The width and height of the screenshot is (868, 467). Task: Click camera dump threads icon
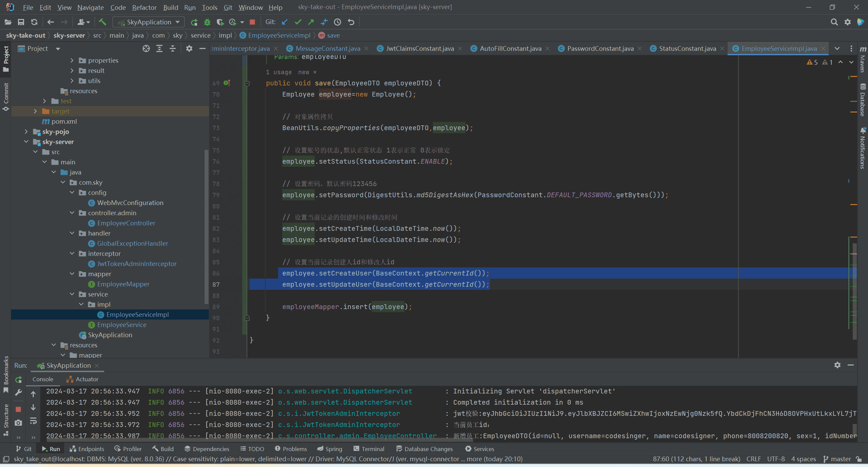coord(18,423)
